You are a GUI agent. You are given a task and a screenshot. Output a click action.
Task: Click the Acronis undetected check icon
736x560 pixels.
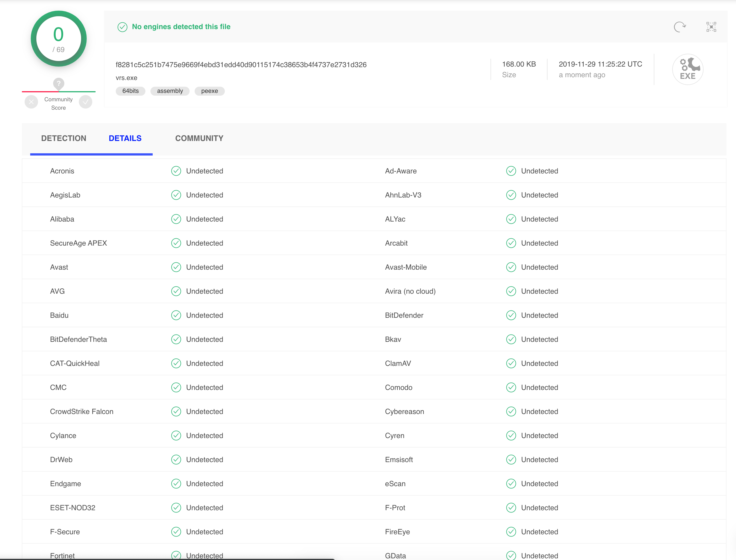pyautogui.click(x=176, y=171)
